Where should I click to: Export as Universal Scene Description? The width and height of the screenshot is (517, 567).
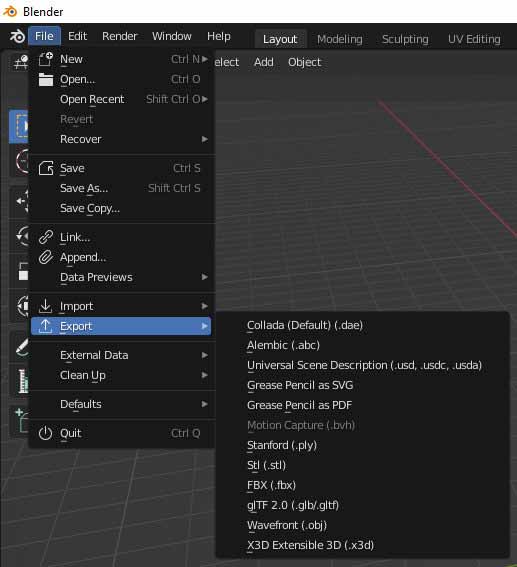click(x=363, y=365)
